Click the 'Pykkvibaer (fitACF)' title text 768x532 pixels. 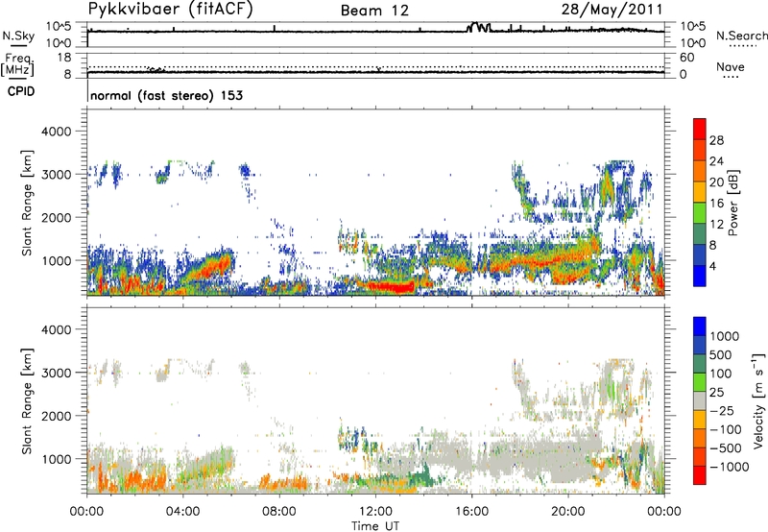(171, 10)
